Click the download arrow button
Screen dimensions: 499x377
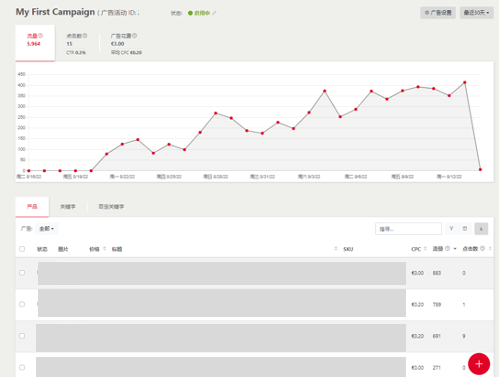(481, 229)
